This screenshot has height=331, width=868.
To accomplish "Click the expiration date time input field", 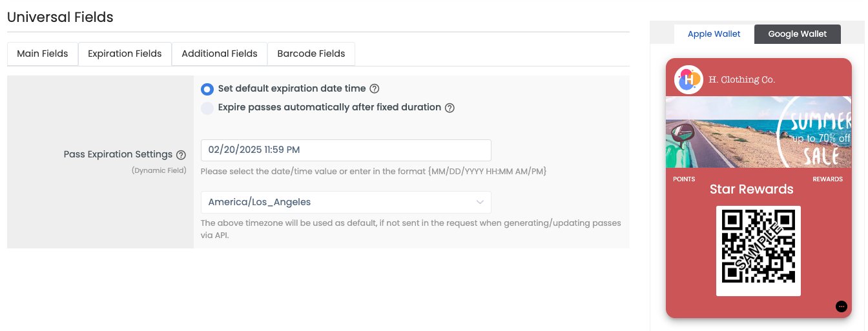I will [346, 150].
